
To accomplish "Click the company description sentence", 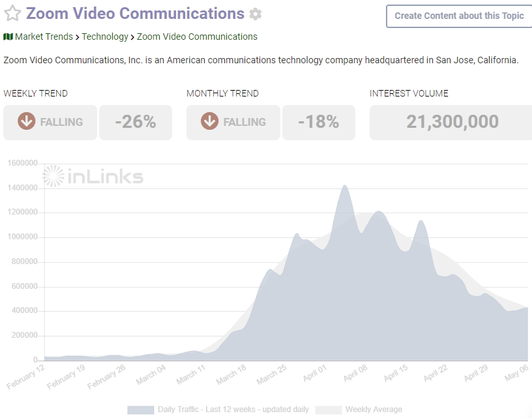I will [261, 60].
